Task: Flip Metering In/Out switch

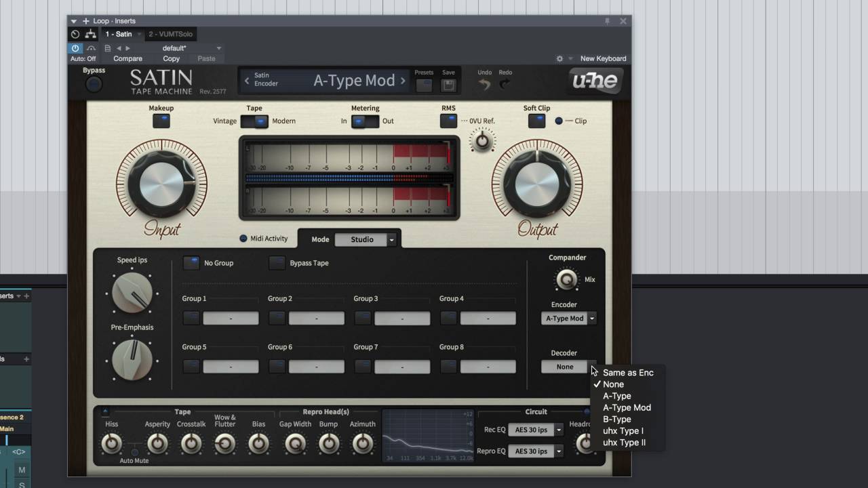Action: click(x=365, y=121)
